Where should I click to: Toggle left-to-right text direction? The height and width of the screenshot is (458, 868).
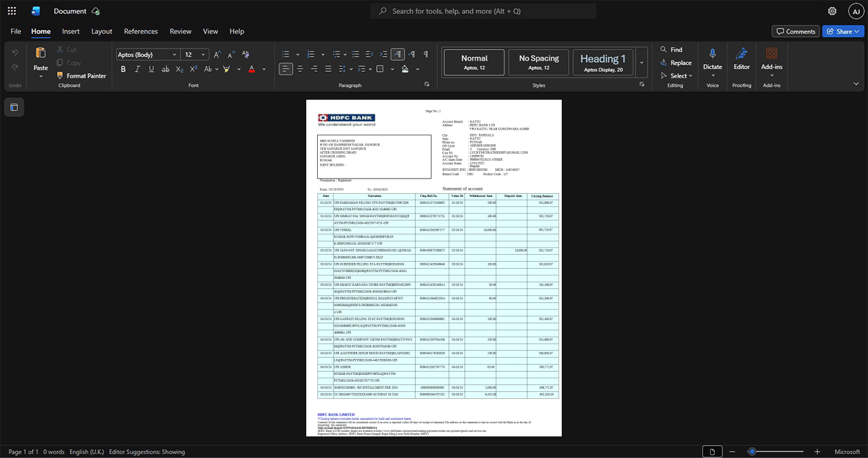pyautogui.click(x=398, y=55)
